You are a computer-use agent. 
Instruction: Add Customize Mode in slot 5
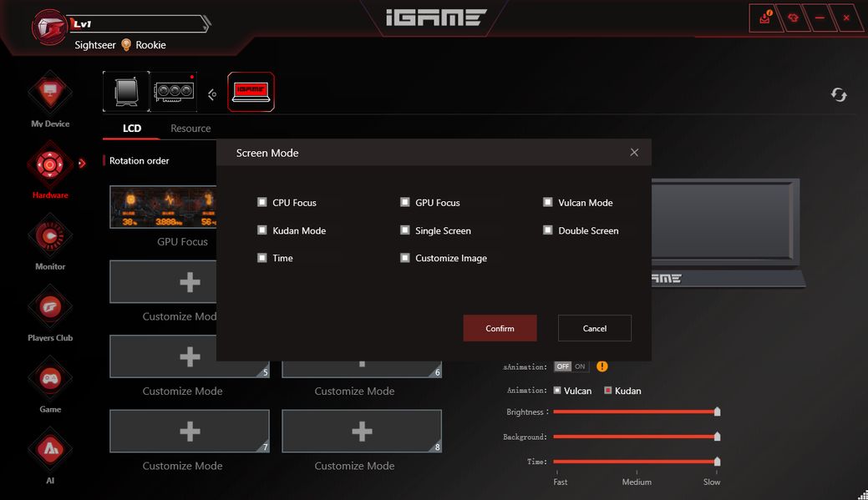pos(190,356)
